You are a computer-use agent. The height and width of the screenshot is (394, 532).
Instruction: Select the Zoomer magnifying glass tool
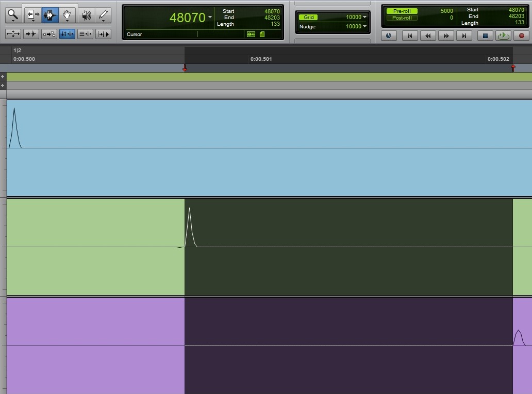[11, 15]
